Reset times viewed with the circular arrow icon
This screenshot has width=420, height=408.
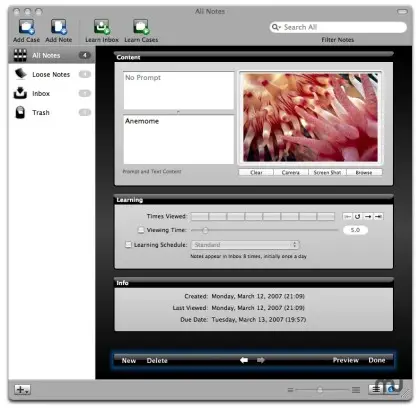[x=358, y=217]
